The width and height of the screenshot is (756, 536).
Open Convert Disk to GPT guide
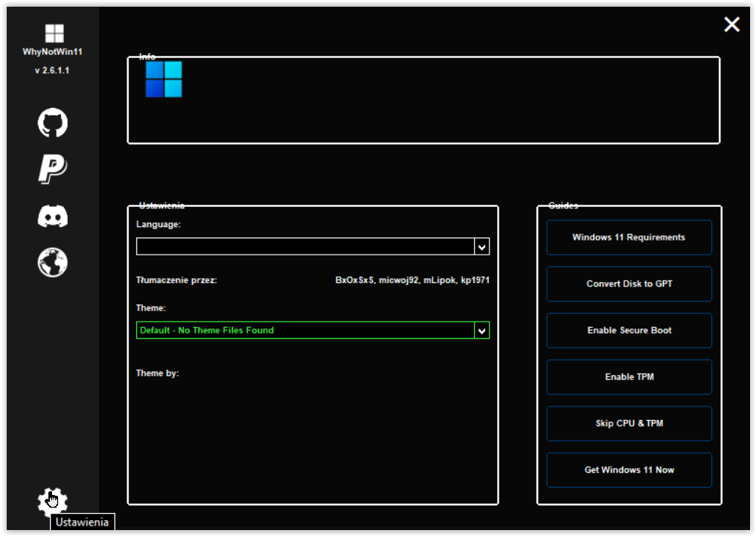click(629, 284)
